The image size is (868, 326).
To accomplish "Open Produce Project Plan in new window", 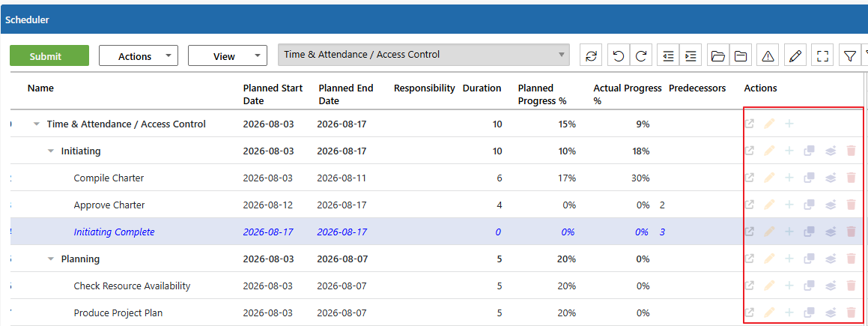I will point(748,313).
